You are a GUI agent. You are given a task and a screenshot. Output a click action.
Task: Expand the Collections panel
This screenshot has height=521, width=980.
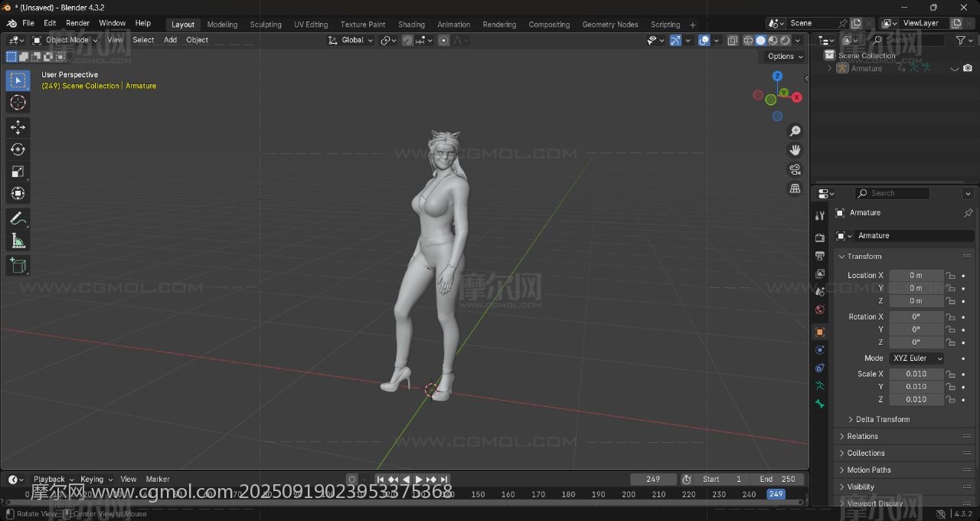coord(865,454)
